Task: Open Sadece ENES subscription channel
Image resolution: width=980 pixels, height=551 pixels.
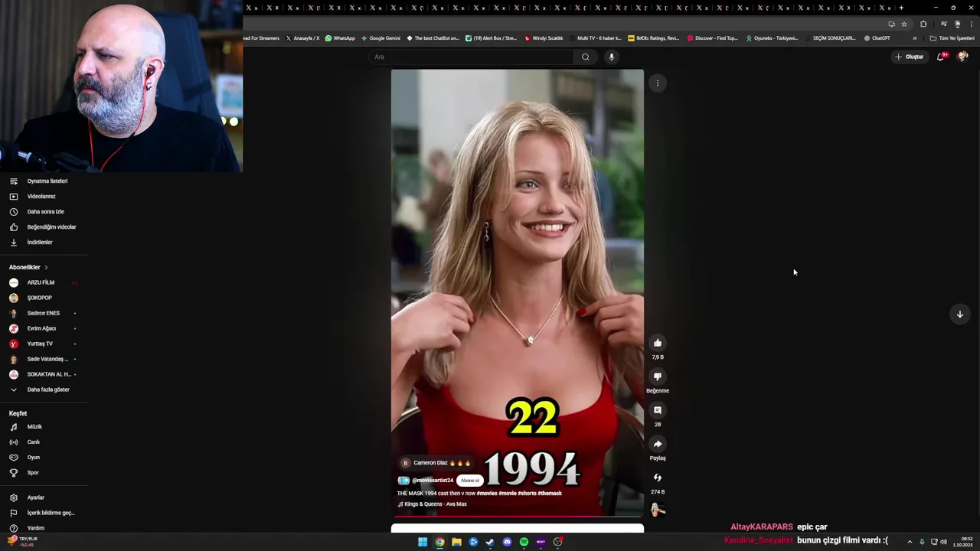Action: tap(44, 313)
